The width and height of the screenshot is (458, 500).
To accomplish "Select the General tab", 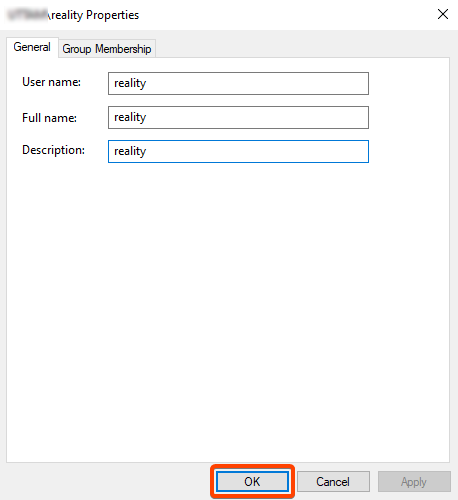I will click(x=32, y=47).
